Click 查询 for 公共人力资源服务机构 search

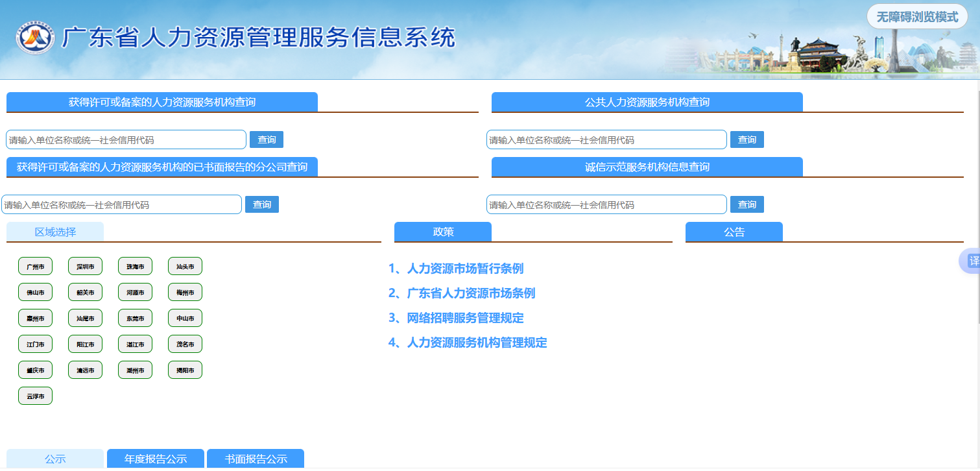point(747,139)
